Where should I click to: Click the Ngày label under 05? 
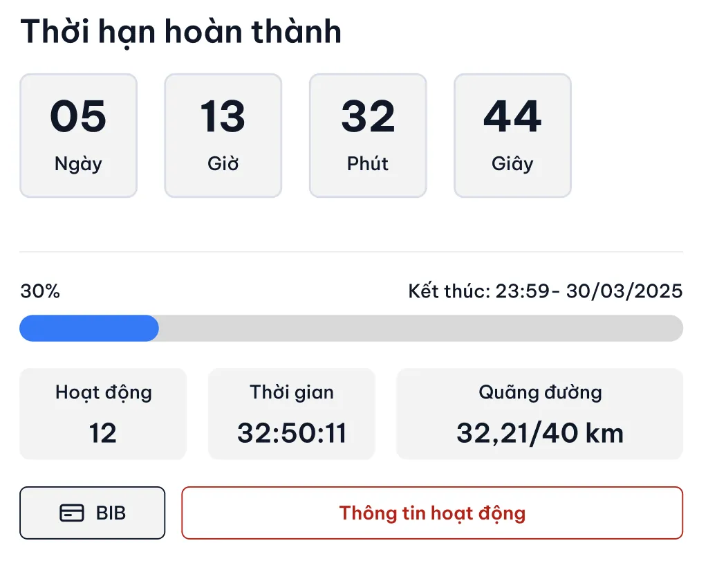(78, 164)
